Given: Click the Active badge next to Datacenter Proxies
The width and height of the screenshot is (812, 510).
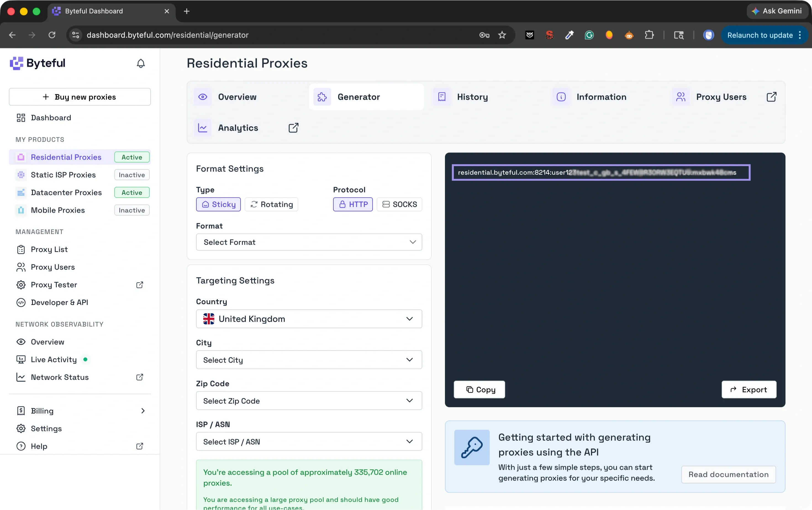Looking at the screenshot, I should click(x=132, y=193).
